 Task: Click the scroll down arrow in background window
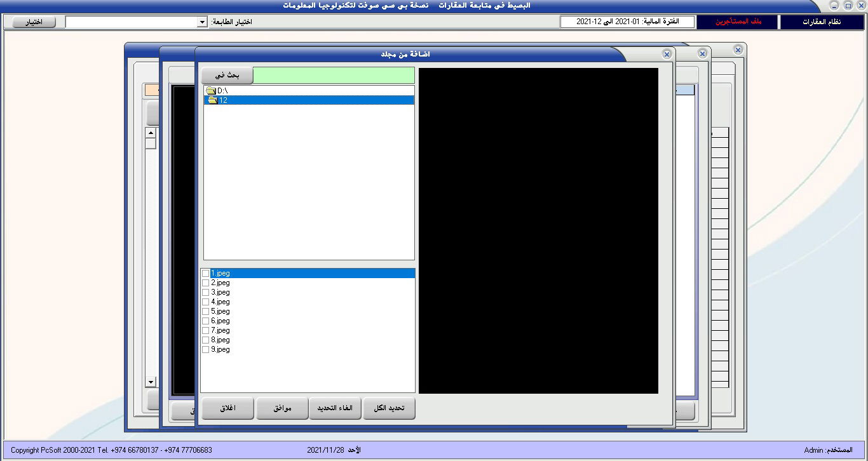coord(151,382)
